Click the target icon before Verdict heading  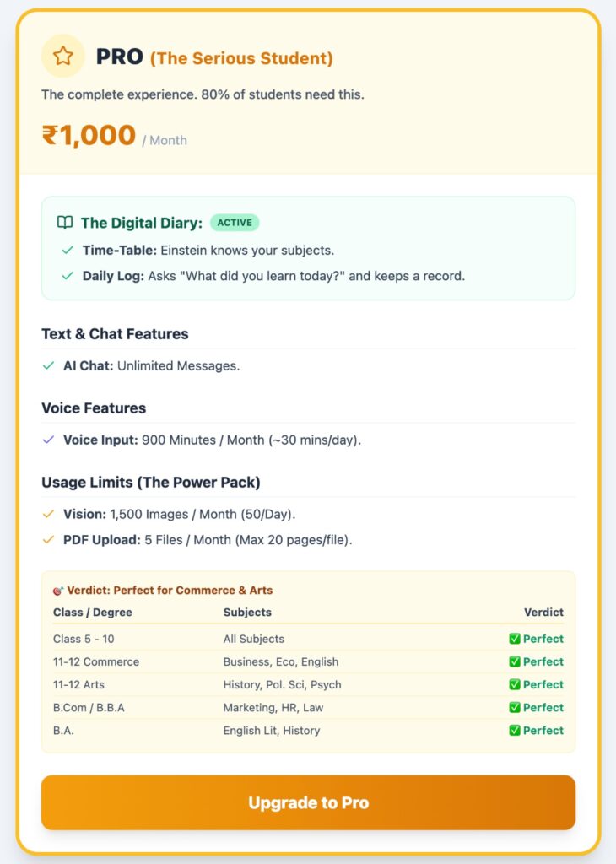click(x=58, y=591)
